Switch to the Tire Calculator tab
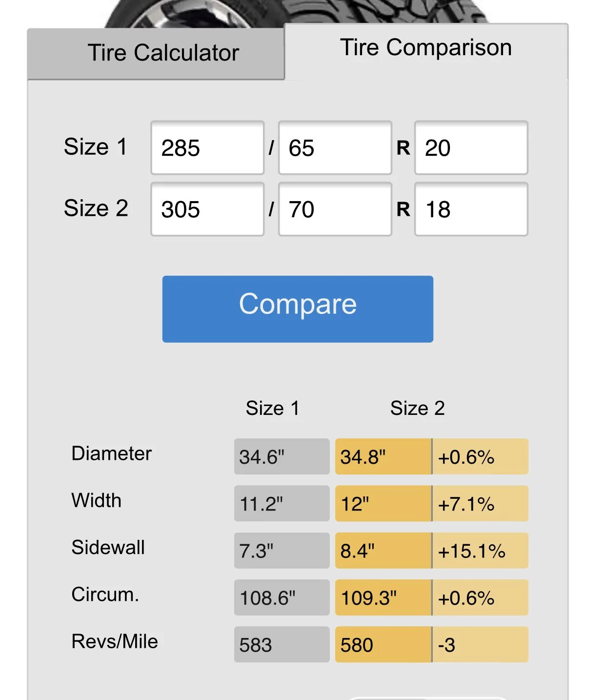Viewport: 606px width, 700px height. tap(156, 54)
